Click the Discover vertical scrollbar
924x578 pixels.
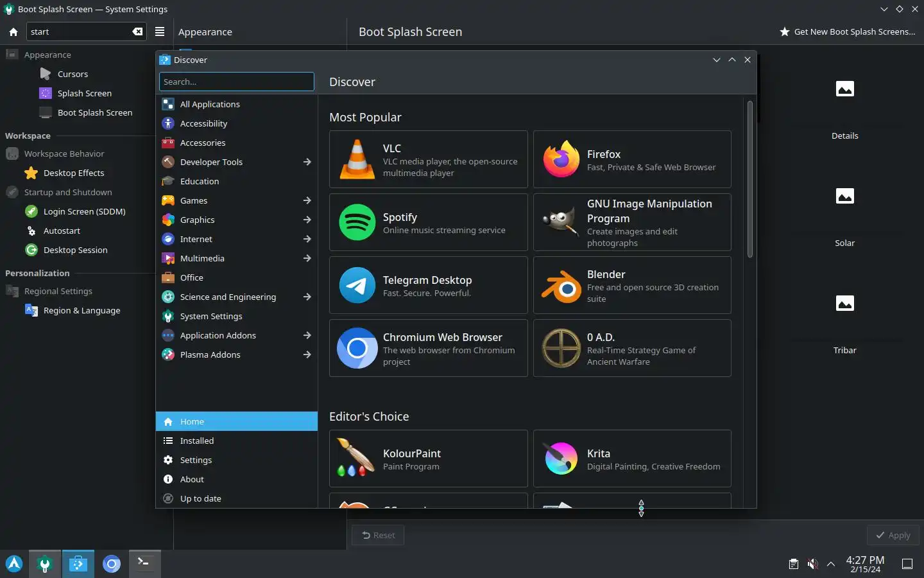click(749, 179)
